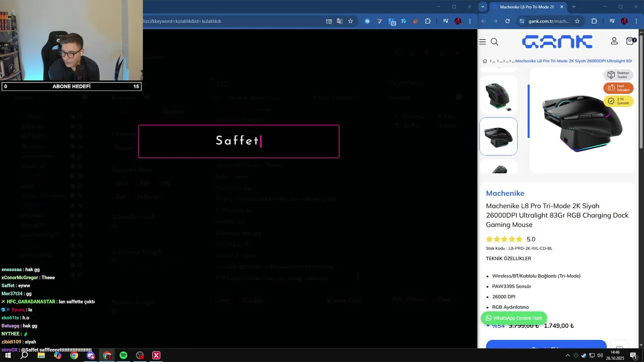This screenshot has height=362, width=644.
Task: Close the Machenike L8 Pro tab
Action: [x=561, y=7]
